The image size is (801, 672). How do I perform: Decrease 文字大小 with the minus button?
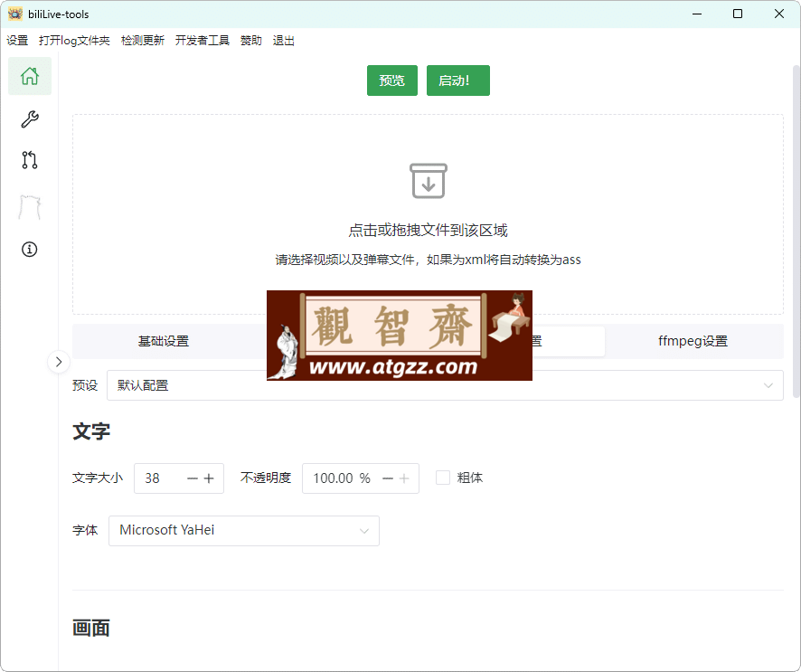(x=193, y=478)
